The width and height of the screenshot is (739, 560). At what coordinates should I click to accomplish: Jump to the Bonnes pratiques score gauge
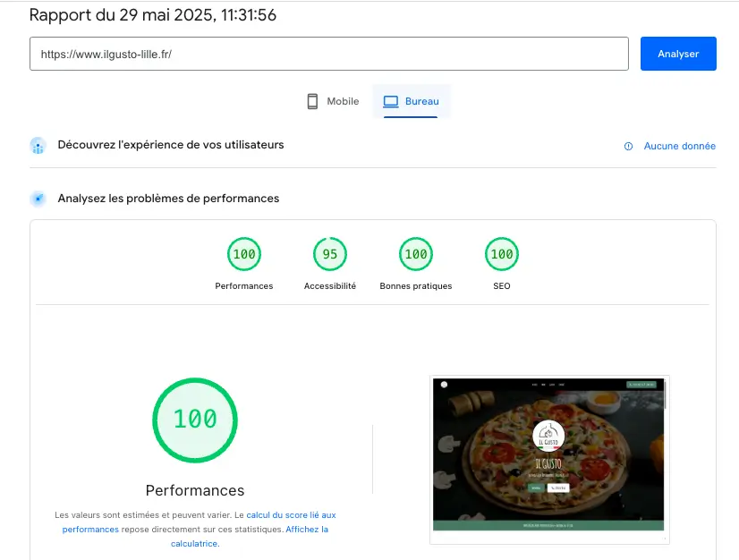pos(415,255)
